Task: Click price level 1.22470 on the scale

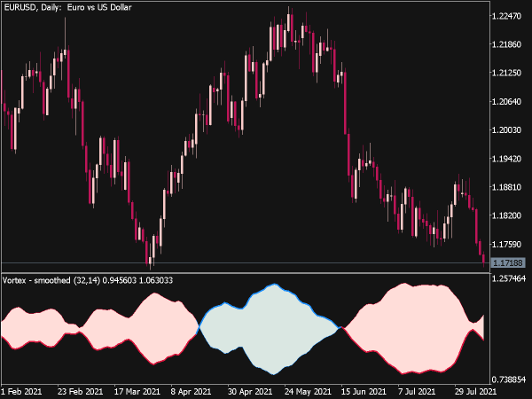Action: [506, 16]
